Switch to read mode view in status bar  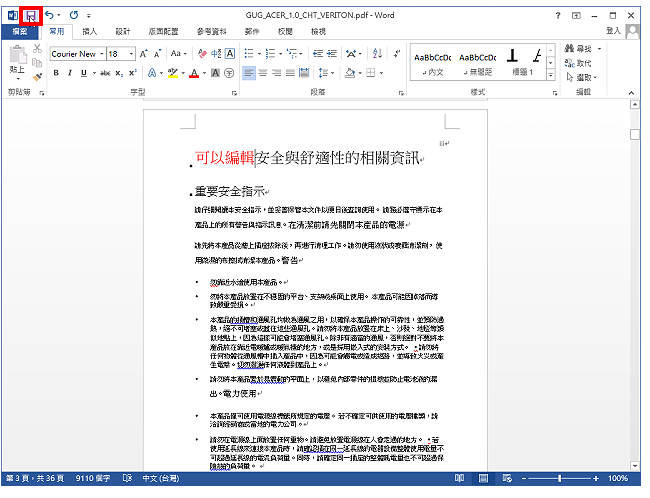click(459, 478)
